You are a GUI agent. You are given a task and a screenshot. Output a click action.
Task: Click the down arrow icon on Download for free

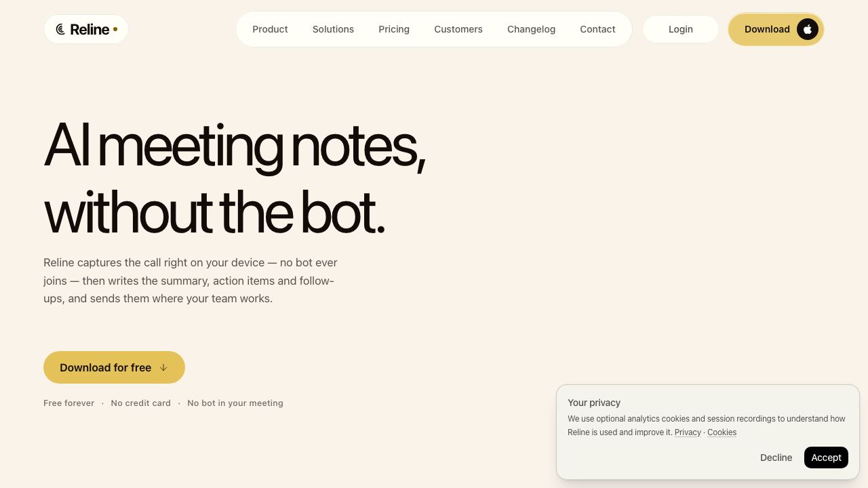pyautogui.click(x=163, y=367)
